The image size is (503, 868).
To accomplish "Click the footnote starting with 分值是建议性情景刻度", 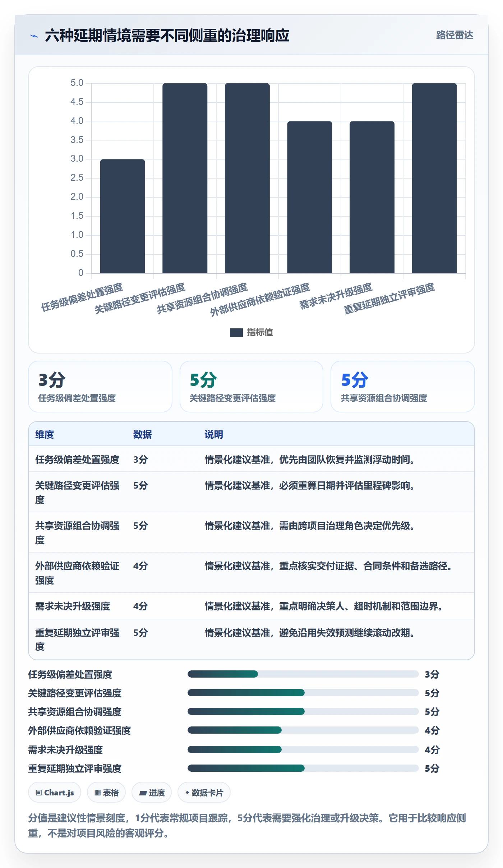I will [x=247, y=826].
